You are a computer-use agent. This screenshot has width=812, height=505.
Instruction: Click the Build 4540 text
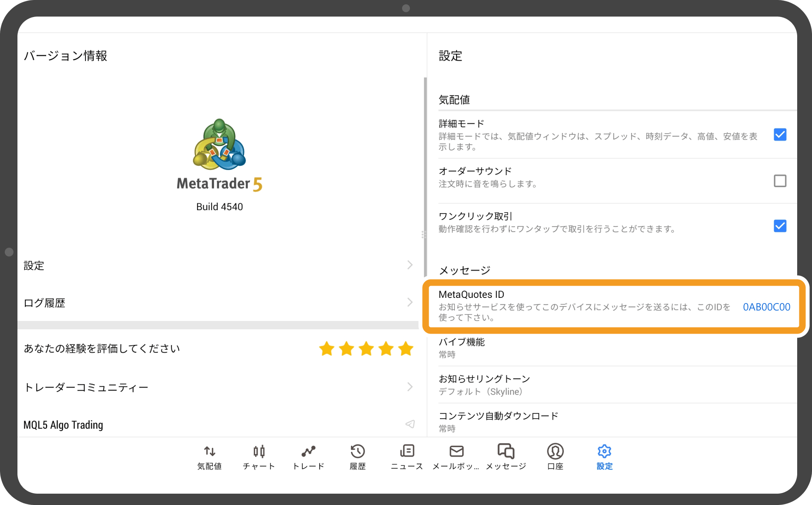[x=219, y=207]
